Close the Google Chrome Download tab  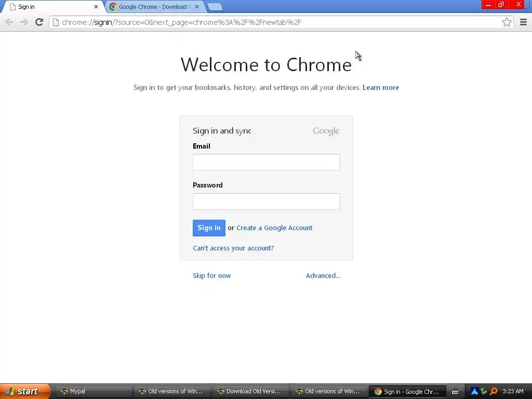197,6
